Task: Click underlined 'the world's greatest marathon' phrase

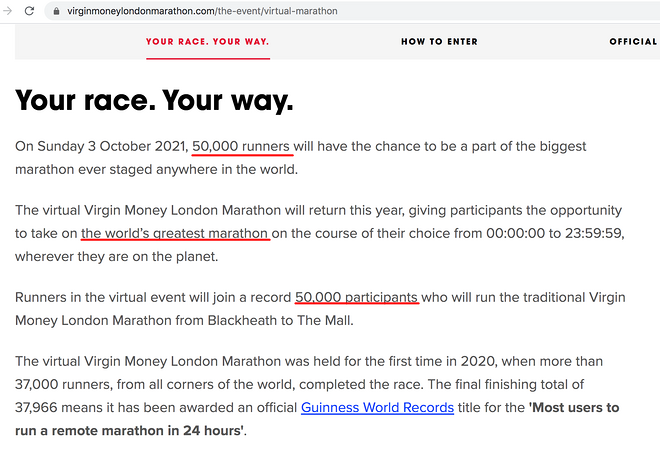Action: coord(175,233)
